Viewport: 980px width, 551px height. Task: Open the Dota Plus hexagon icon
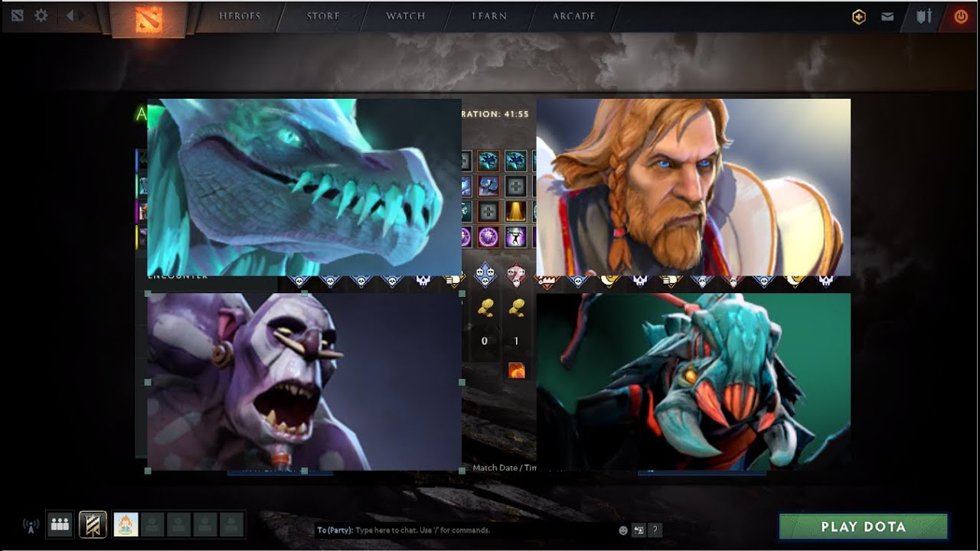(x=859, y=17)
